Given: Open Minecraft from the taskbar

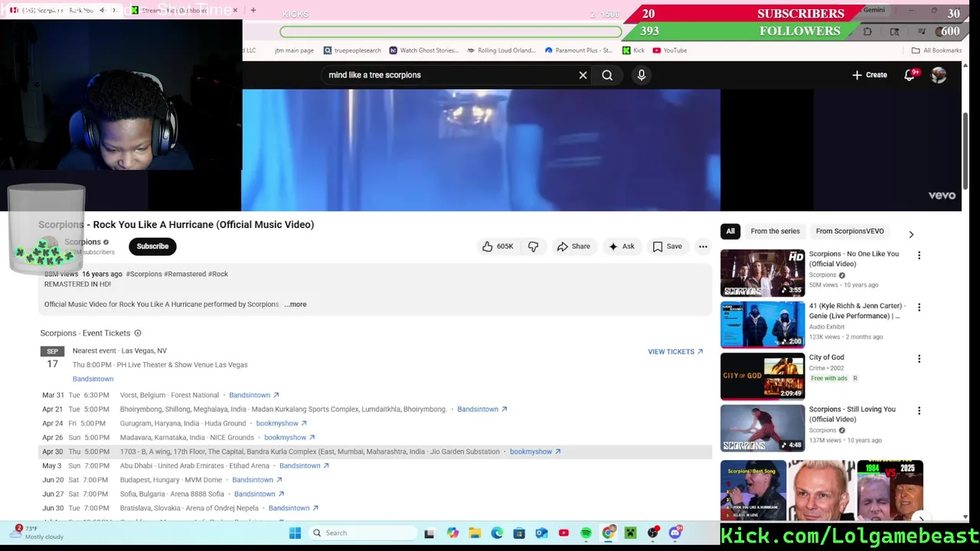Looking at the screenshot, I should [x=630, y=533].
